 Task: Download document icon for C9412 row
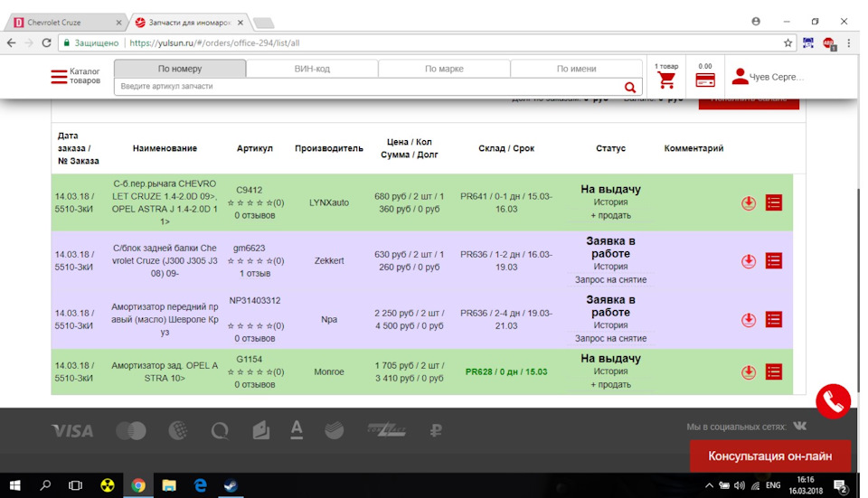coord(749,203)
